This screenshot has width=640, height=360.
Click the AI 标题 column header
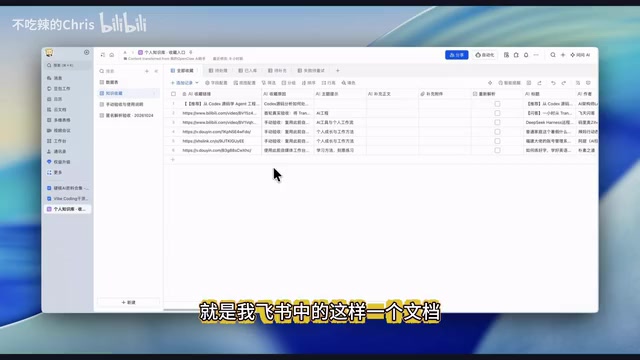(x=548, y=94)
